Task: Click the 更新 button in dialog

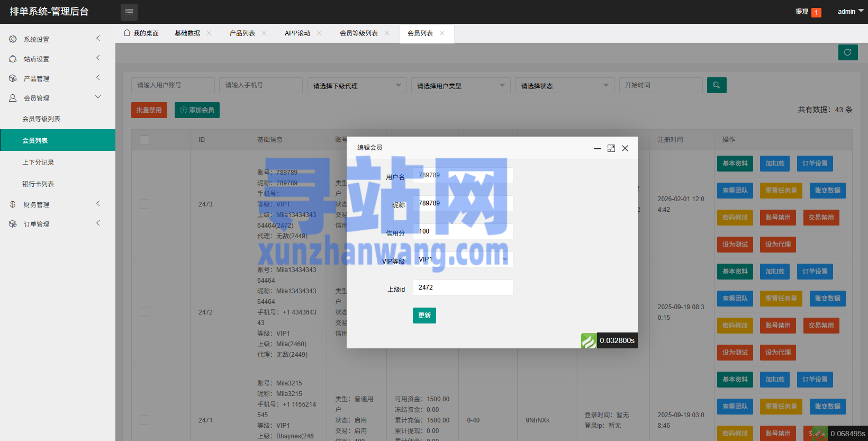Action: click(x=424, y=316)
